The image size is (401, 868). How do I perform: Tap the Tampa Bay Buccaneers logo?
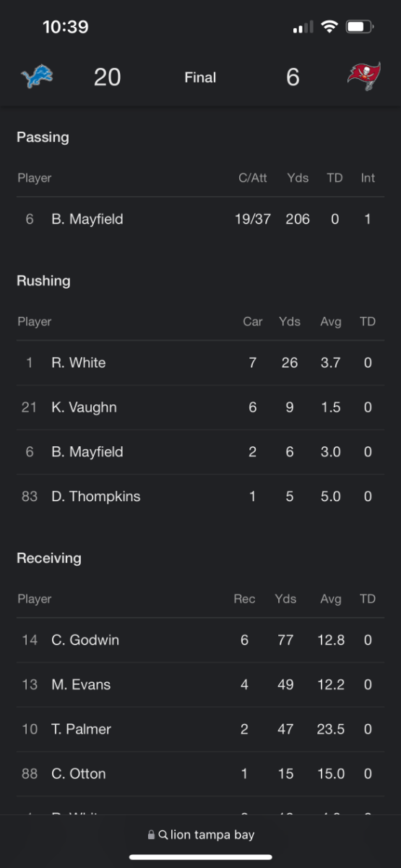pyautogui.click(x=364, y=77)
